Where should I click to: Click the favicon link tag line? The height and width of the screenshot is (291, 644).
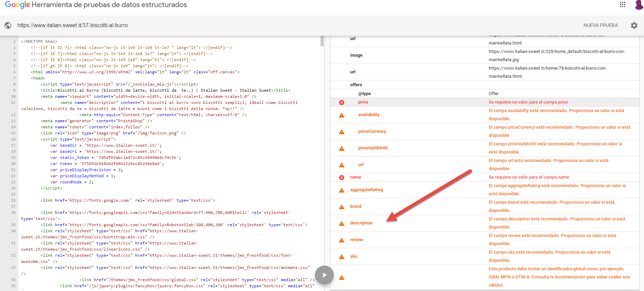pos(113,133)
